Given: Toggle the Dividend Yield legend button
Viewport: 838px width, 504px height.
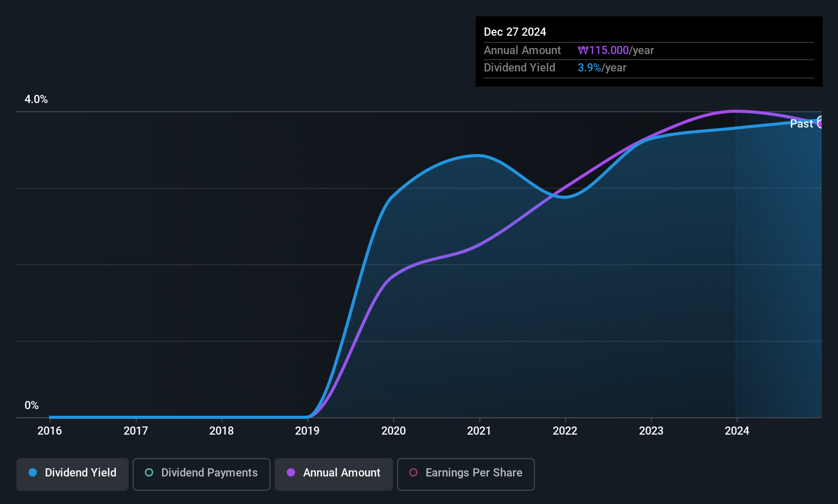Looking at the screenshot, I should pos(72,474).
